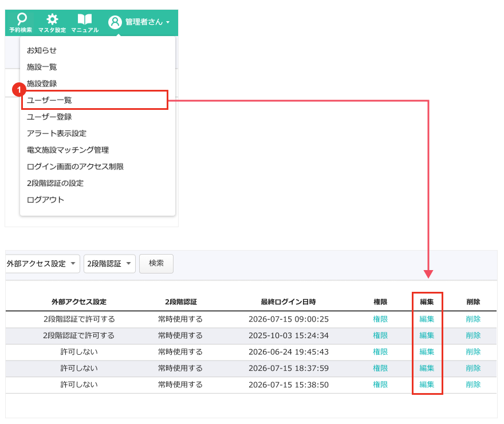Screen dimensions: 504x424
Task: Open the 2段階認証 filter dropdown
Action: (109, 264)
